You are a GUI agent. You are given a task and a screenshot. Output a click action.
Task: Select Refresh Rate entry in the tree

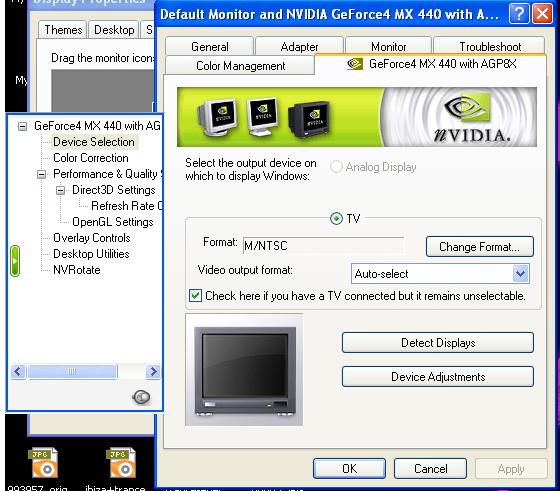[126, 206]
